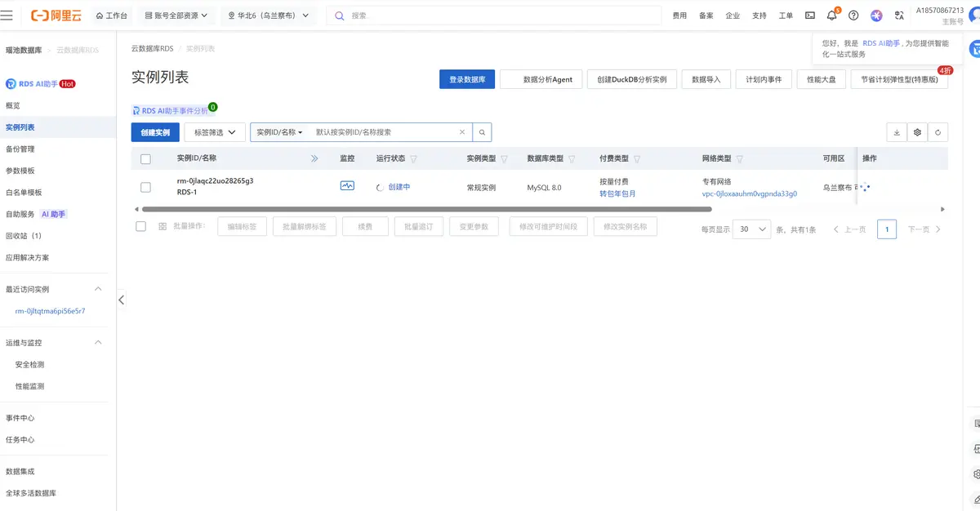
Task: Click the 登录数据库 button
Action: click(467, 79)
